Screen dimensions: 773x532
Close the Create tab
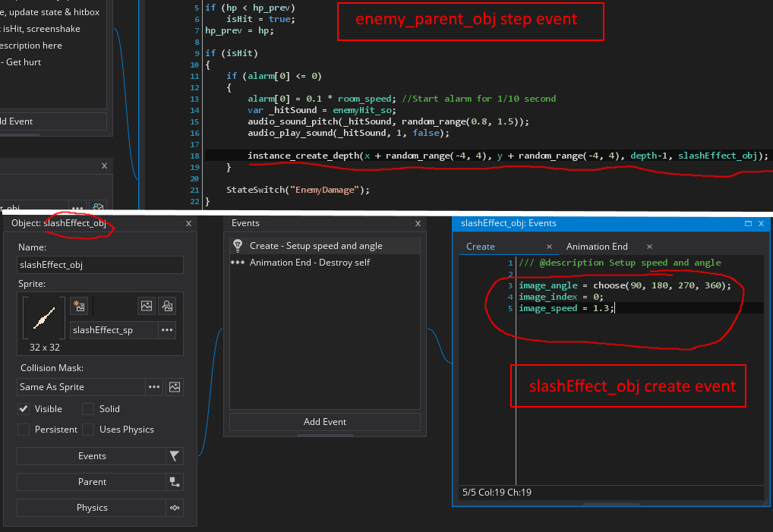click(549, 247)
